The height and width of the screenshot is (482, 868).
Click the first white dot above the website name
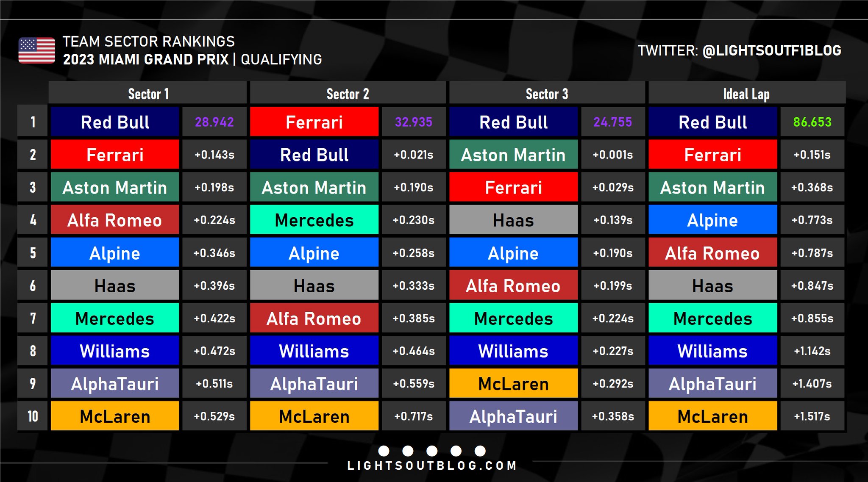[x=384, y=451]
